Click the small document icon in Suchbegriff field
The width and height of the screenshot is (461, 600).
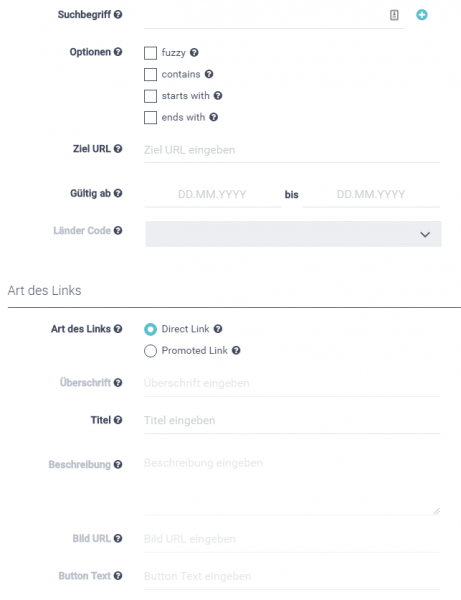[394, 15]
